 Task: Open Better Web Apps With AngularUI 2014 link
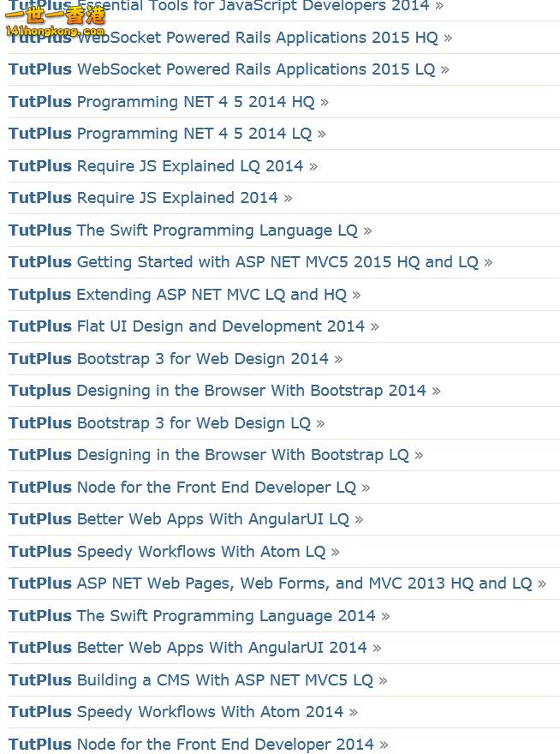(194, 648)
